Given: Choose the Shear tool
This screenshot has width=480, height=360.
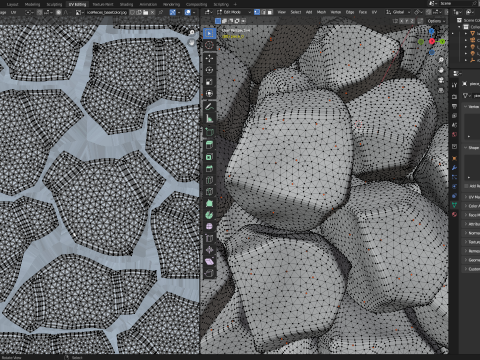Looking at the screenshot, I should pos(209,262).
